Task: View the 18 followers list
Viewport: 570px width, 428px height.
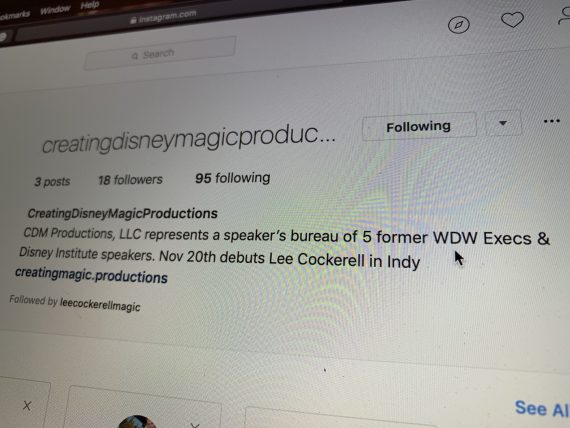Action: 130,180
